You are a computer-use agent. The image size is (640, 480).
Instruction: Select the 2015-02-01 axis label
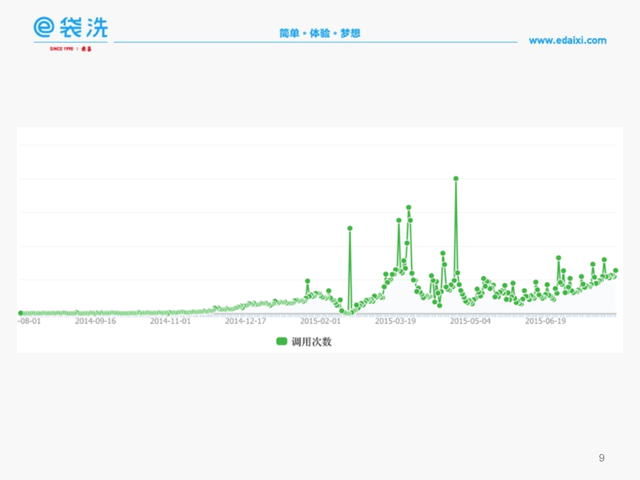(321, 322)
